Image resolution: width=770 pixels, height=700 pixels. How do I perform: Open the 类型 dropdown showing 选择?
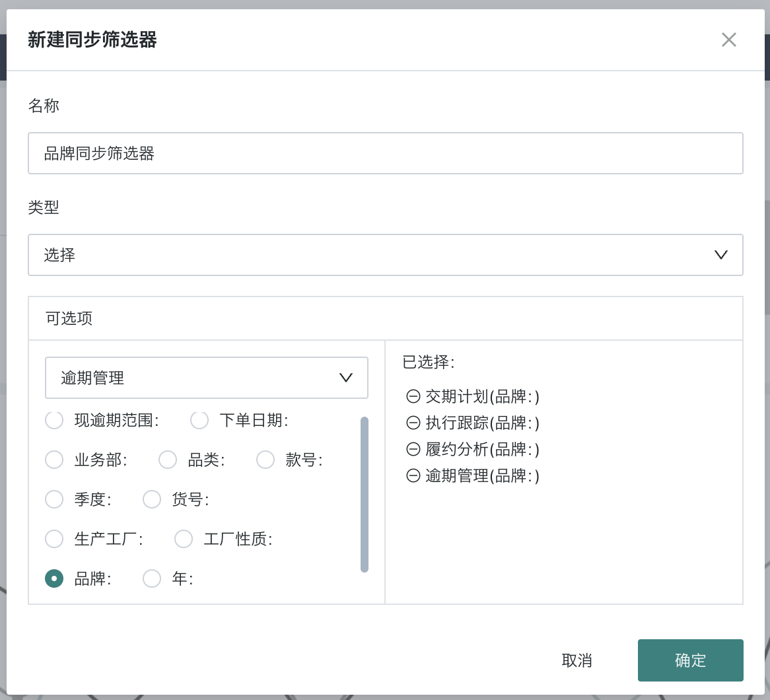point(385,255)
